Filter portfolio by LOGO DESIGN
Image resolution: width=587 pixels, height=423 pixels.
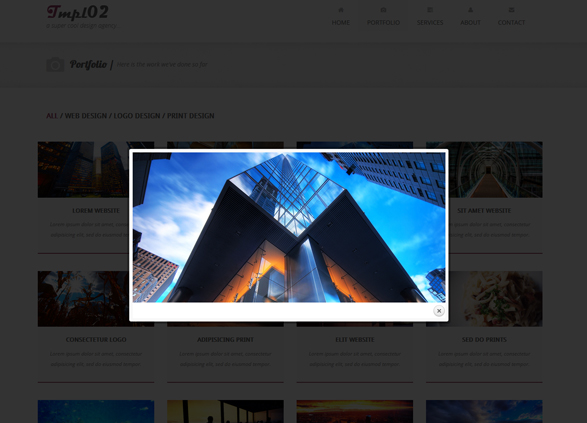coord(137,116)
